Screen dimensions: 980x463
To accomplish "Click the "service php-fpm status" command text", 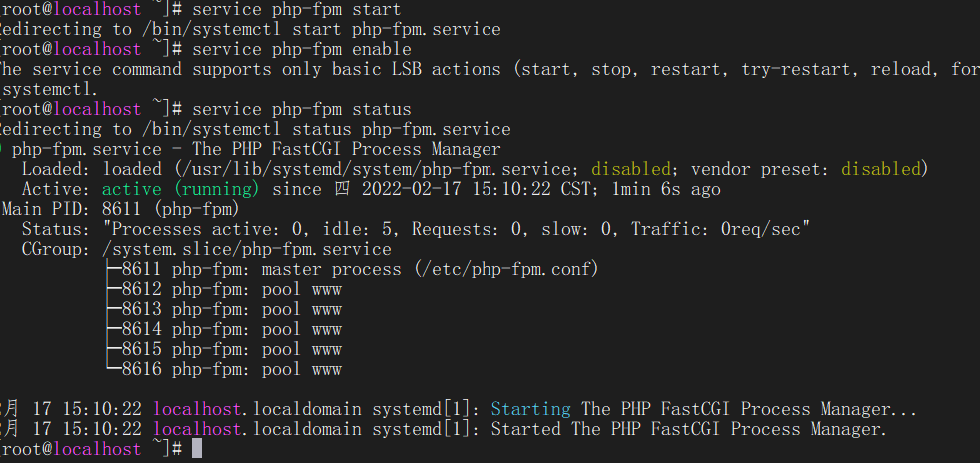I will tap(301, 109).
